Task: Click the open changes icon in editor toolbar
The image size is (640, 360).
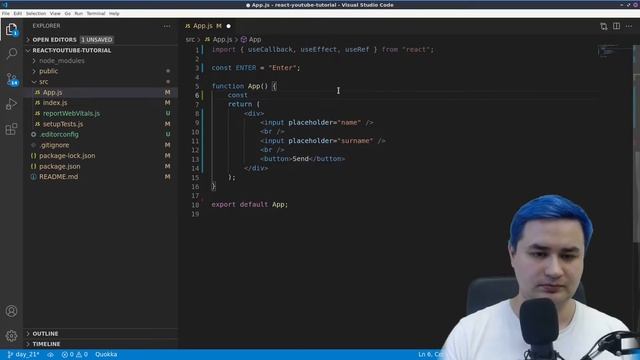Action: [x=604, y=26]
